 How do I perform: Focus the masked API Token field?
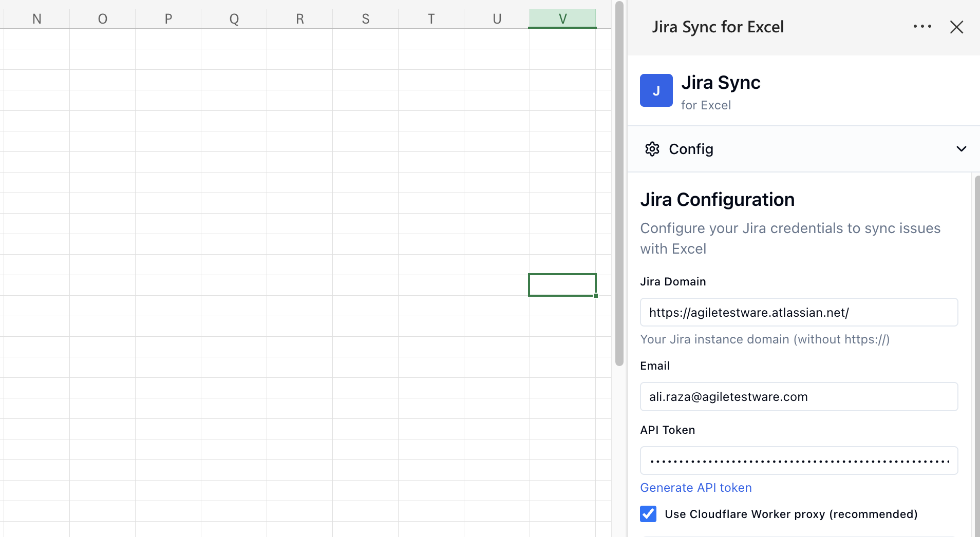tap(798, 461)
